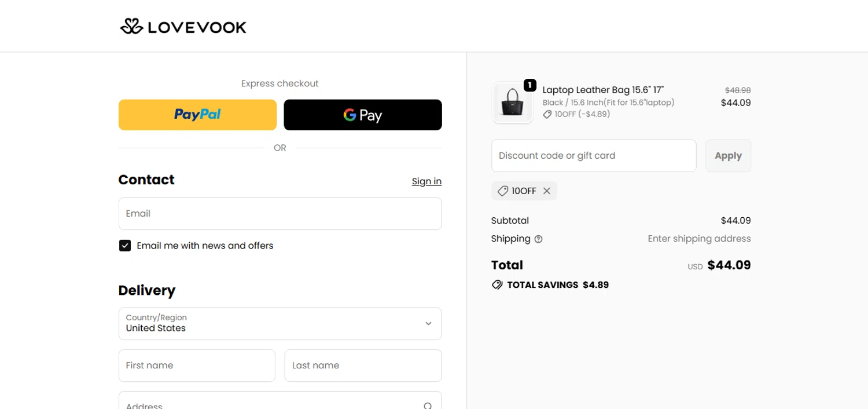Screen dimensions: 868x409
Task: Click the Total Savings tag icon
Action: [497, 285]
